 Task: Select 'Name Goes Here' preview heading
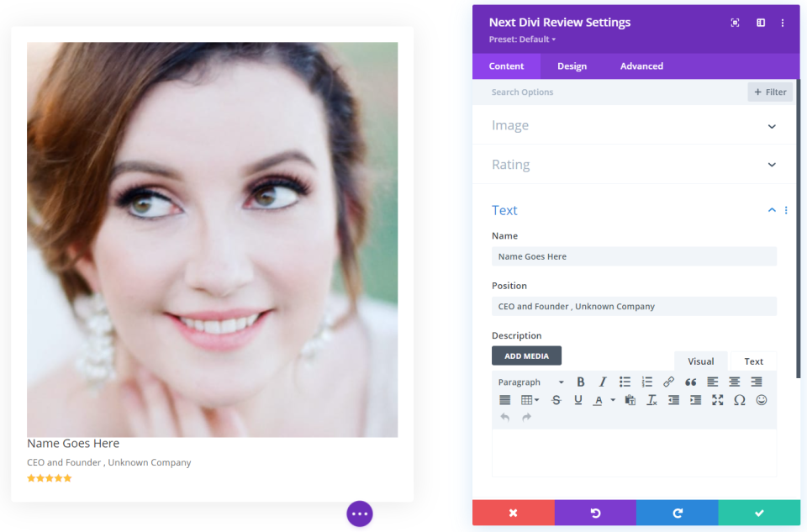(73, 443)
